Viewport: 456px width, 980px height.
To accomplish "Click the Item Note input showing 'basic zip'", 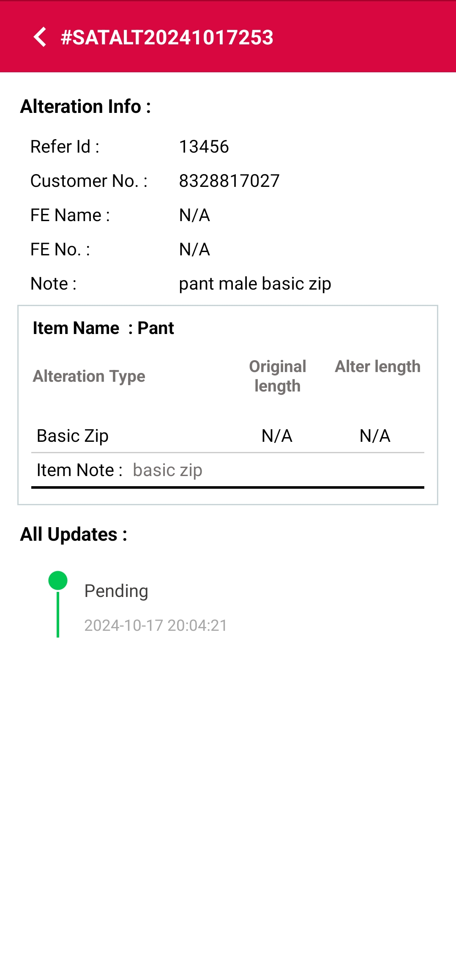I will [x=167, y=470].
